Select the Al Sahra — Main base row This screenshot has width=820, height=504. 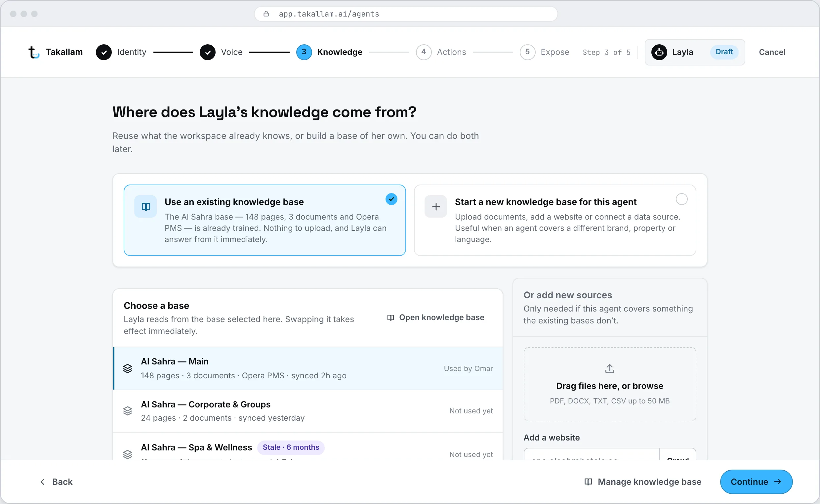coord(307,368)
